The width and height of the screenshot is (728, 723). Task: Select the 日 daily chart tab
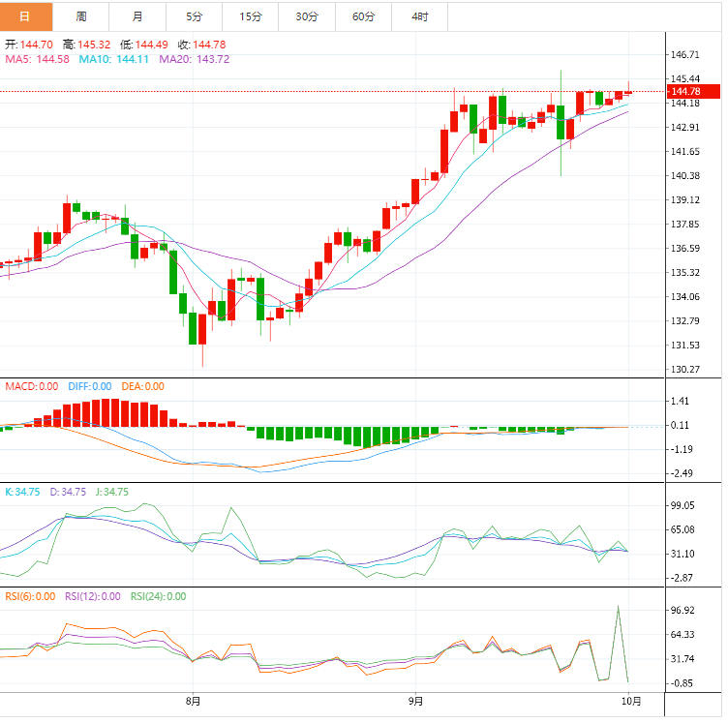tap(25, 16)
